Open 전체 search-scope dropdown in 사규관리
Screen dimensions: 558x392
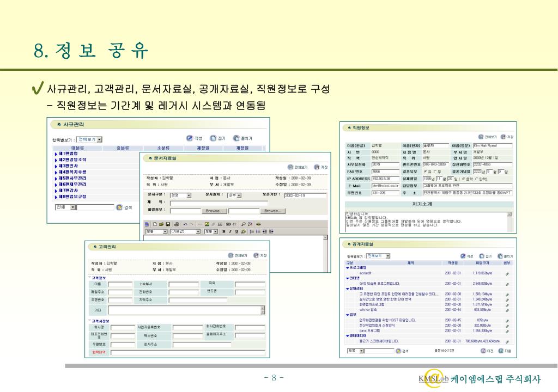65,207
